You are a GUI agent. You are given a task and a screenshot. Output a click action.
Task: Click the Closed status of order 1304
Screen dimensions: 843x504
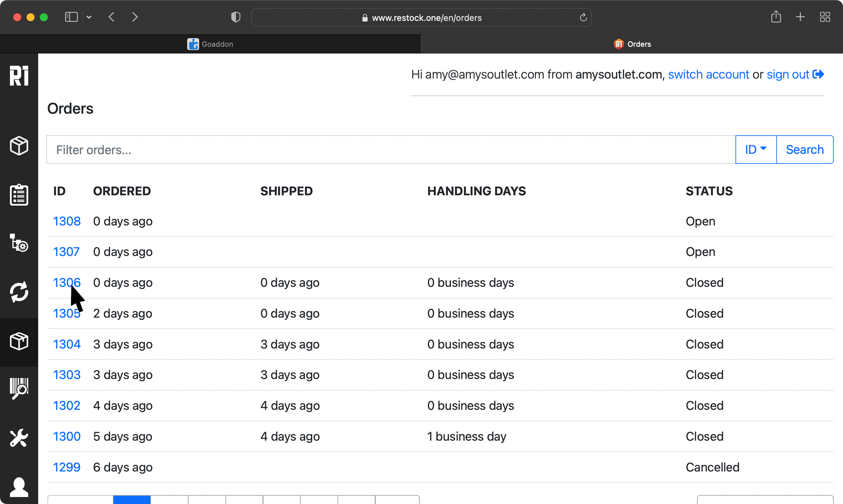pyautogui.click(x=705, y=344)
